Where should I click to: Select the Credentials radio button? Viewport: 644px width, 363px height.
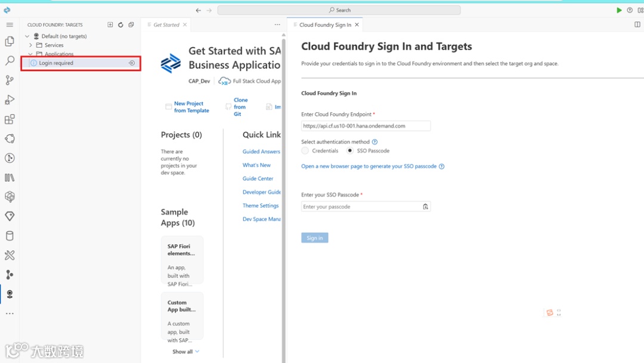tap(305, 151)
